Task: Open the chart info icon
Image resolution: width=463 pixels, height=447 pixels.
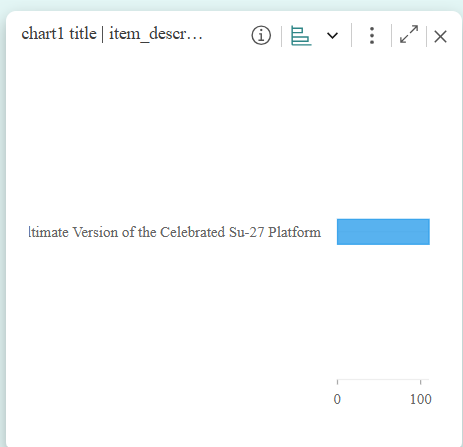Action: [261, 35]
